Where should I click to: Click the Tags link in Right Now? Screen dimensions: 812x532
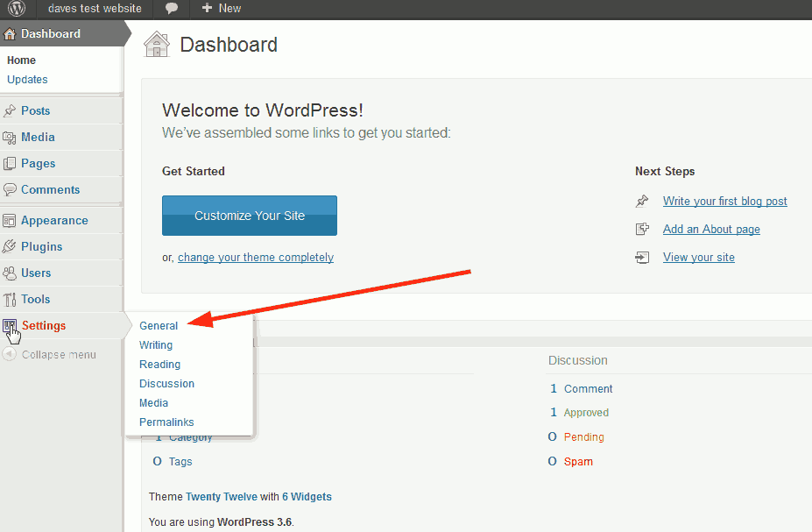click(x=180, y=462)
